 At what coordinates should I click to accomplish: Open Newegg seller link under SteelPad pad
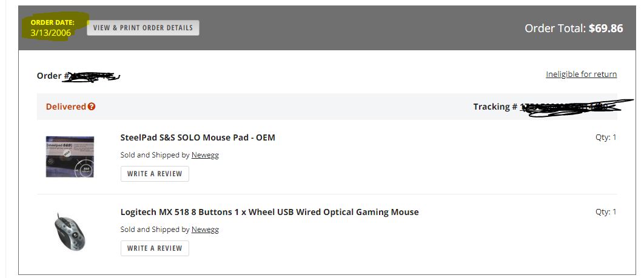click(205, 155)
